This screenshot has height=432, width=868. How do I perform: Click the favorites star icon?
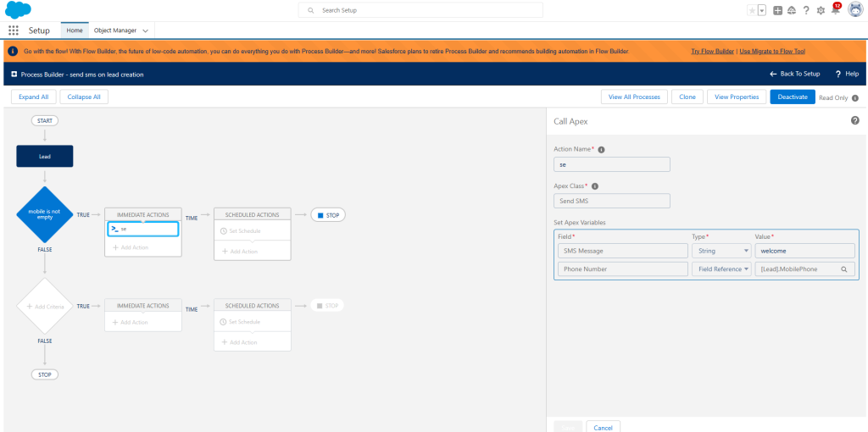tap(752, 10)
